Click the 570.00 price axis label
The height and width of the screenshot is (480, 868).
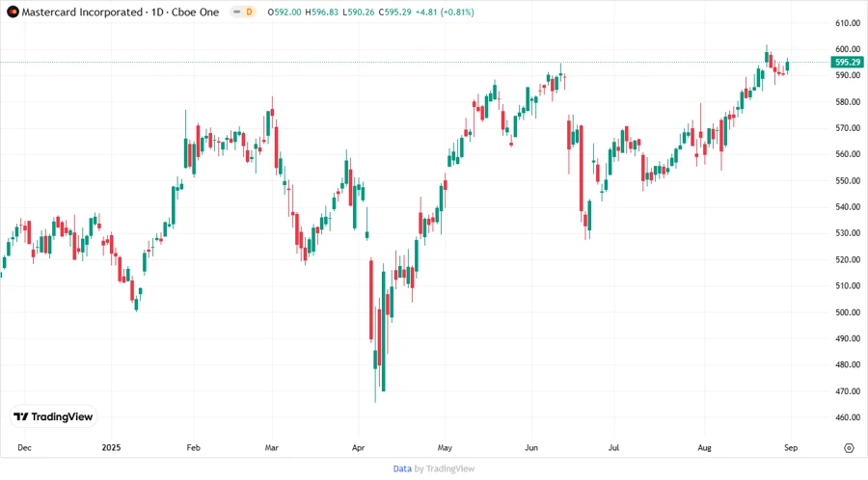click(x=848, y=128)
